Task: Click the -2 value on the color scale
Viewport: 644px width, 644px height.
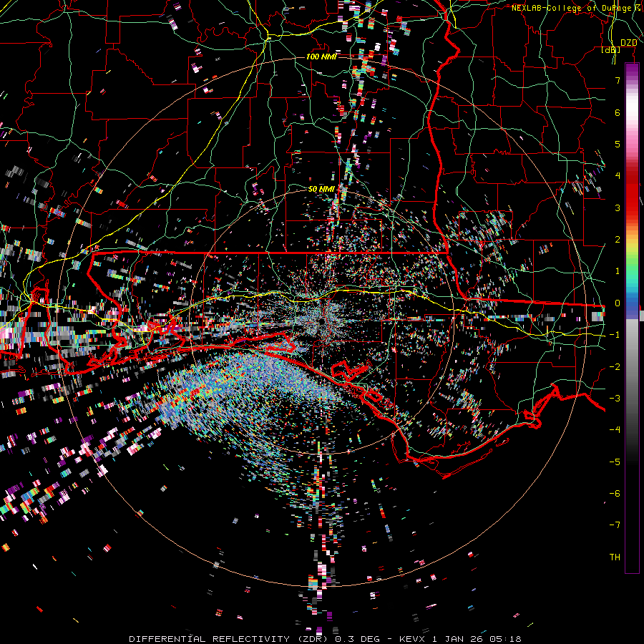Action: 615,367
